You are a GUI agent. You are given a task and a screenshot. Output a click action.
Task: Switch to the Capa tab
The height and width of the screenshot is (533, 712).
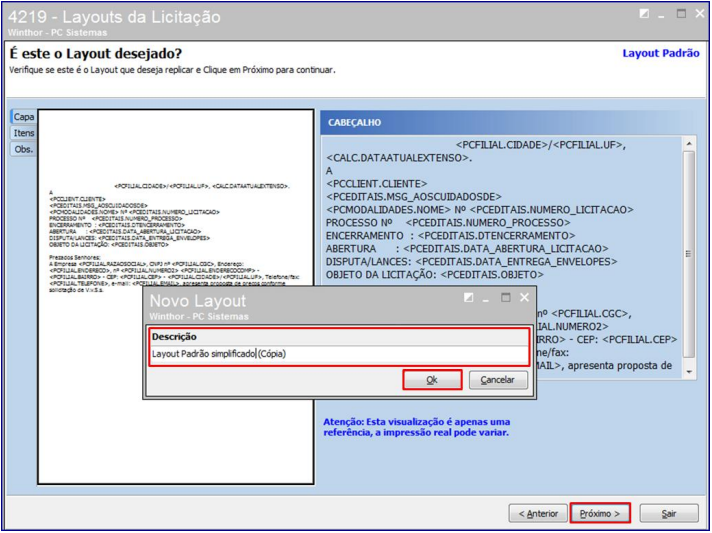24,117
